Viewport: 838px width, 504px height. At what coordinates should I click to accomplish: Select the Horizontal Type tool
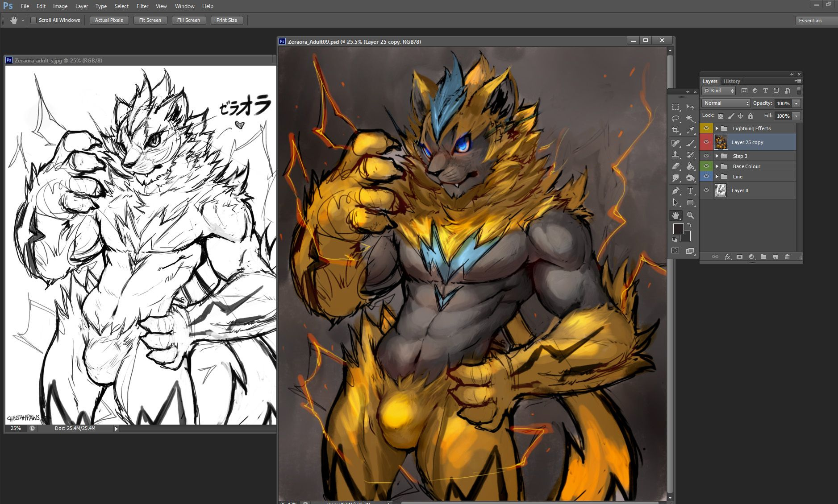coord(690,191)
